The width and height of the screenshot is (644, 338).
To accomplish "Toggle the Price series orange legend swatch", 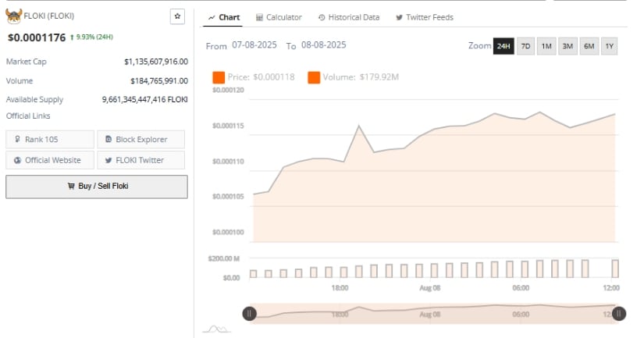I will click(219, 77).
